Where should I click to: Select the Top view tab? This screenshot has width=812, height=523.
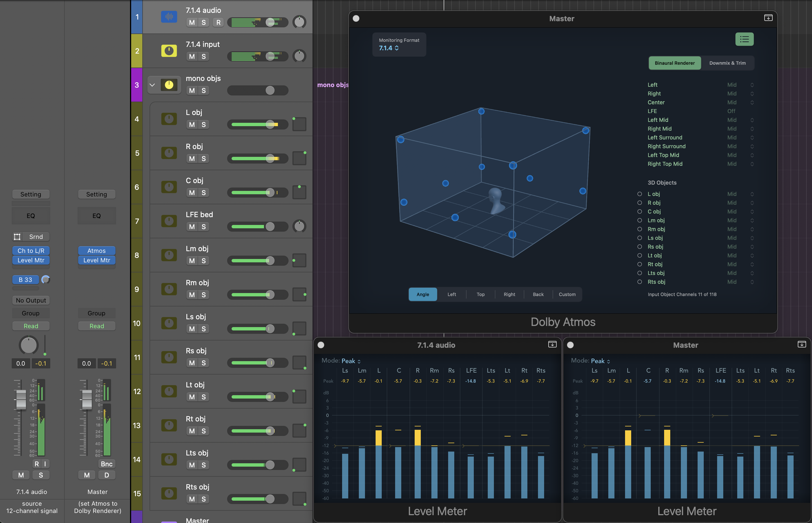pyautogui.click(x=480, y=294)
